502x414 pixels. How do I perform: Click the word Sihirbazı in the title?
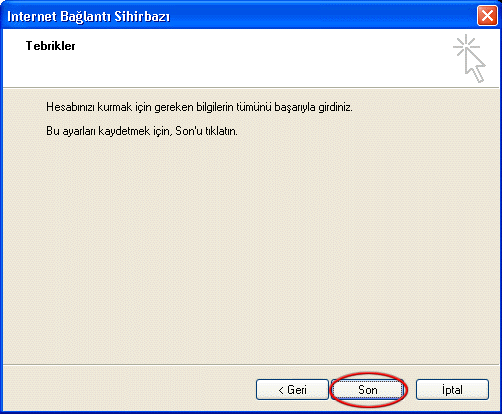pos(142,16)
